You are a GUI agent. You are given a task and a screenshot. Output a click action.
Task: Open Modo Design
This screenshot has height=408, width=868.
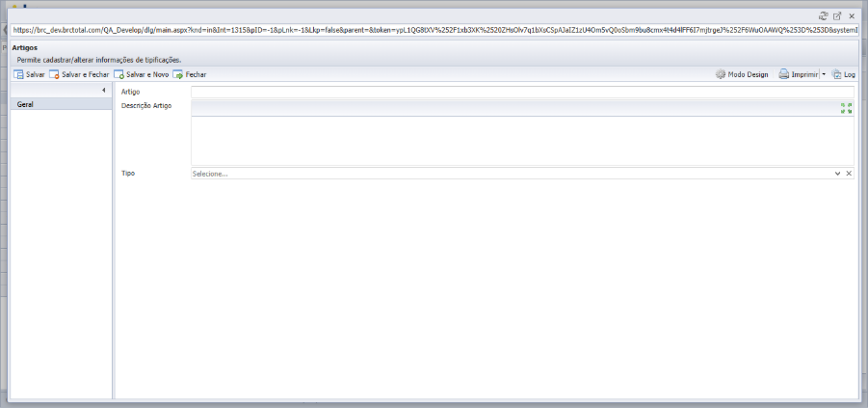(742, 74)
